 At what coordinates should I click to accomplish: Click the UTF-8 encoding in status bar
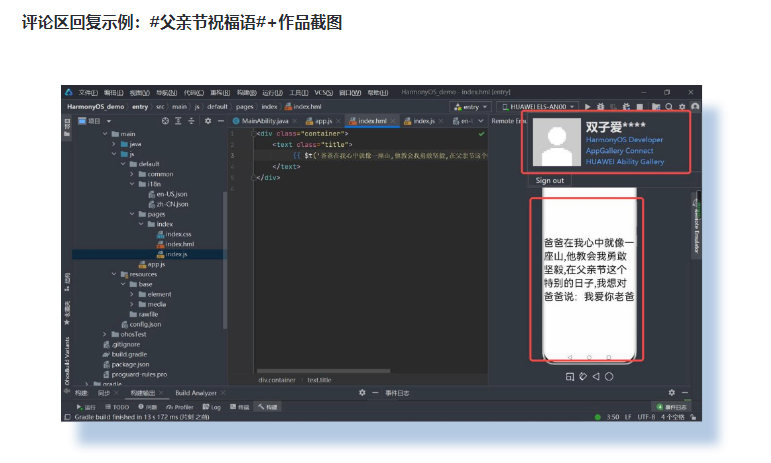click(646, 417)
